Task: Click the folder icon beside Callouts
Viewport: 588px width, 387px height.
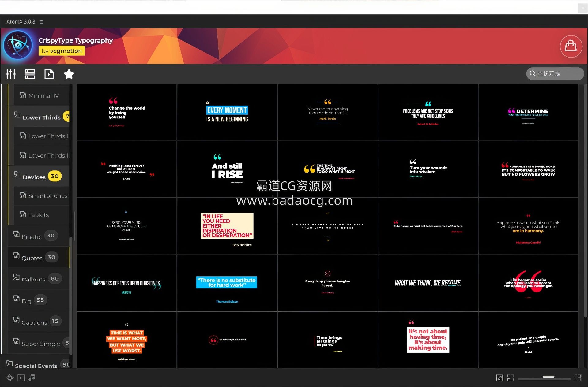Action: pyautogui.click(x=16, y=277)
